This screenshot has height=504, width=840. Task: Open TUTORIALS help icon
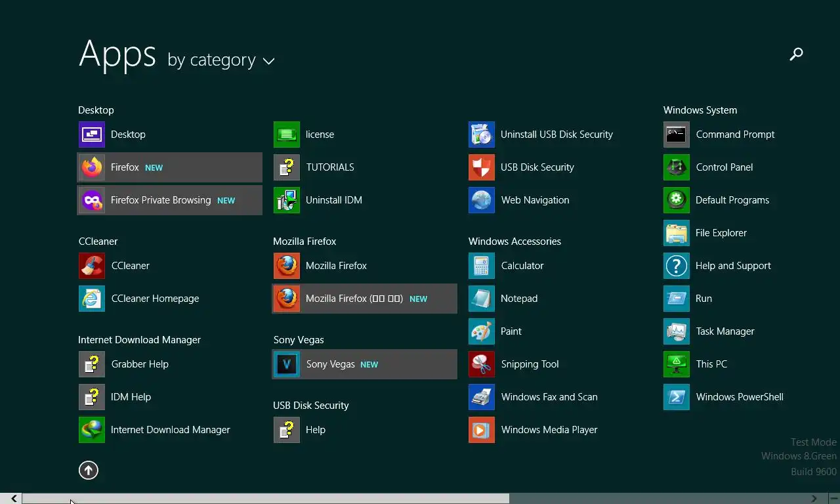287,167
